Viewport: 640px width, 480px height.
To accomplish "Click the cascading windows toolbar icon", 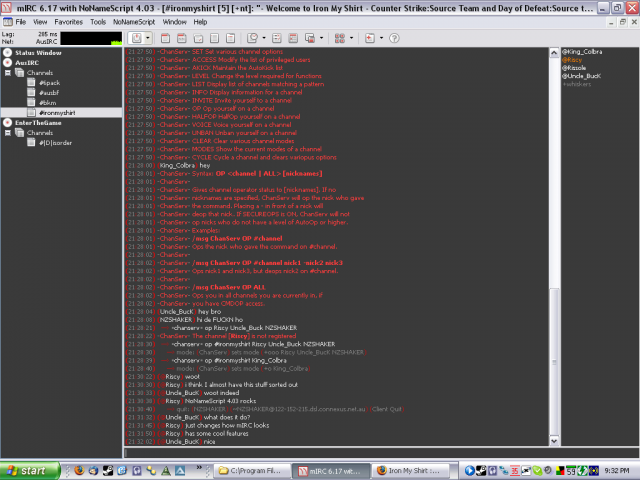I will pos(310,38).
